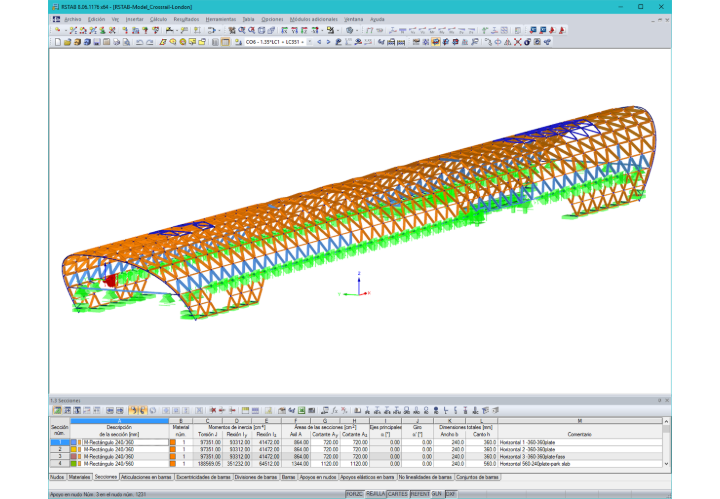The width and height of the screenshot is (720, 499).
Task: Click the table scrollbar down arrow
Action: click(666, 464)
